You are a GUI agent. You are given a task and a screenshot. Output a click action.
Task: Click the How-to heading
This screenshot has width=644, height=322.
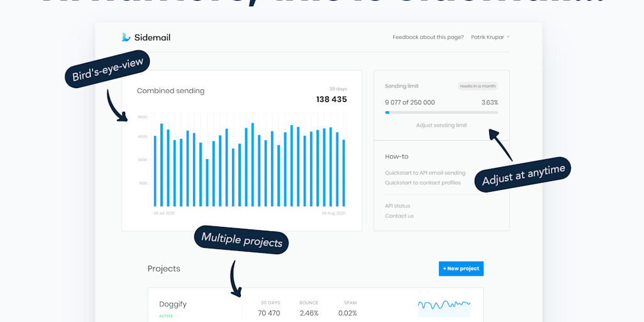pyautogui.click(x=397, y=157)
